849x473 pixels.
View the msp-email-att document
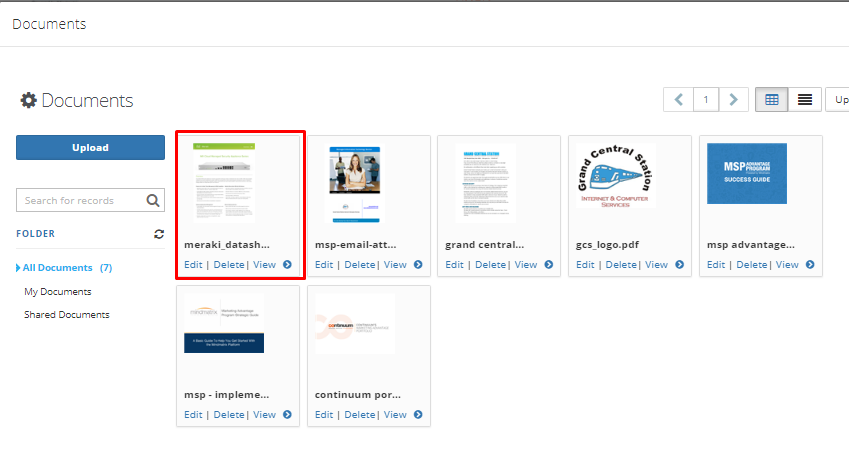point(395,265)
